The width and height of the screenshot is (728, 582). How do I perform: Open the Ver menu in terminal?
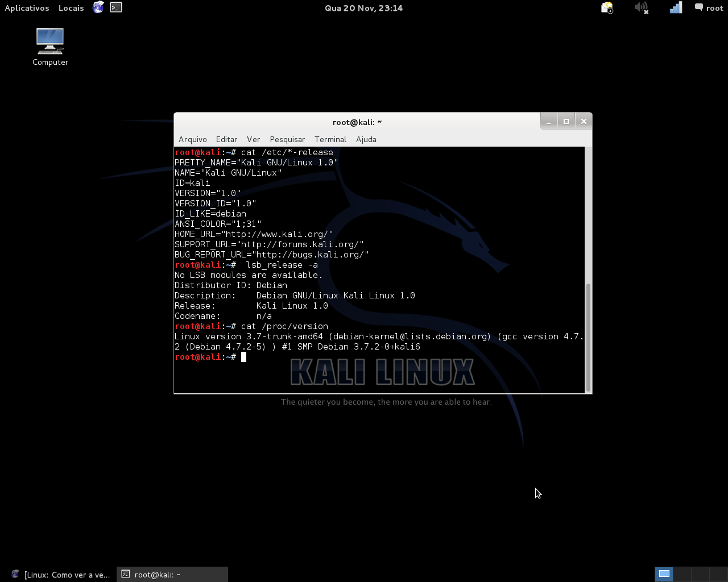click(x=254, y=139)
